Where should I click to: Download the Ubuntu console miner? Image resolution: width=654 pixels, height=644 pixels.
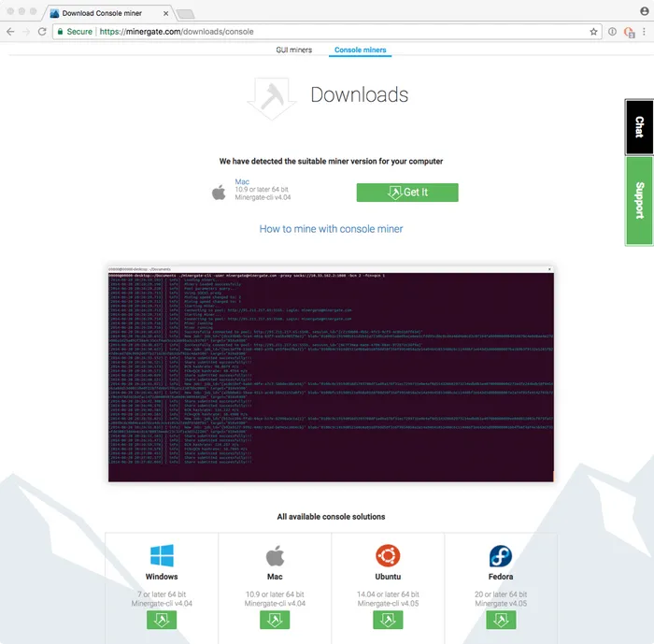click(x=388, y=620)
